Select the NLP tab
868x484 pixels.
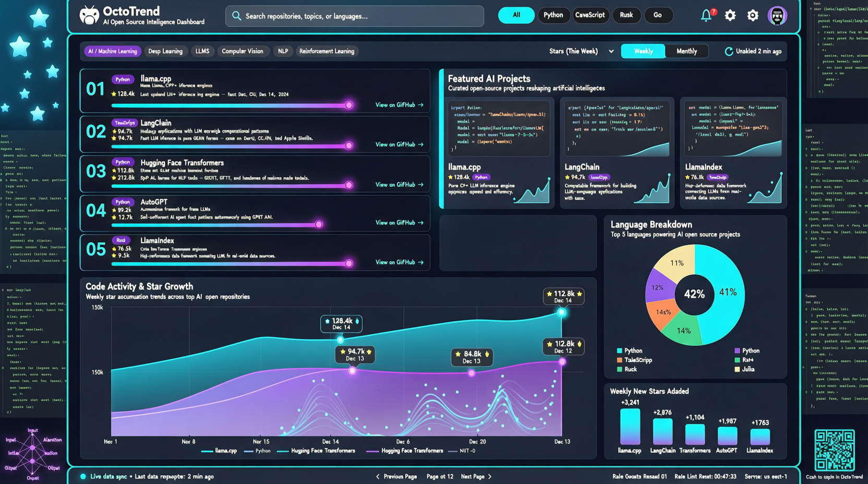pyautogui.click(x=283, y=51)
